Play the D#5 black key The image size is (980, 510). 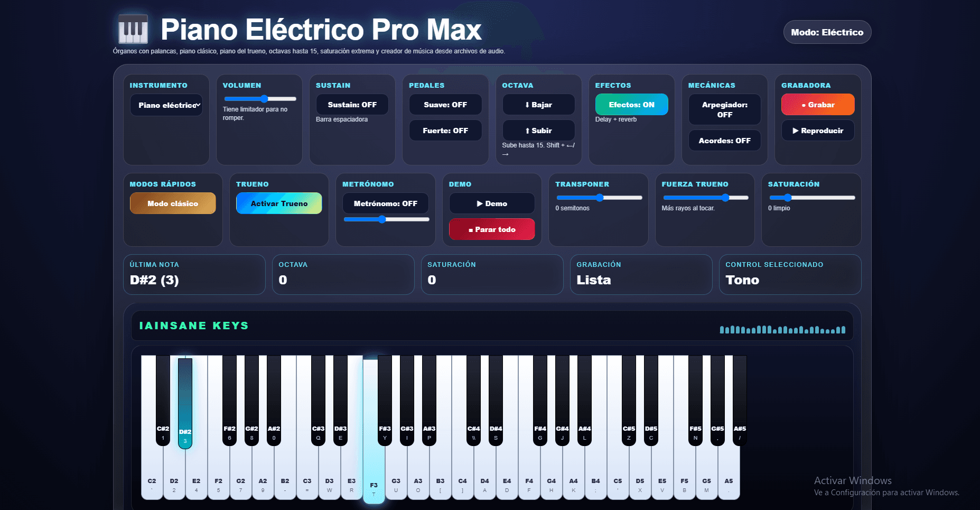[x=651, y=400]
